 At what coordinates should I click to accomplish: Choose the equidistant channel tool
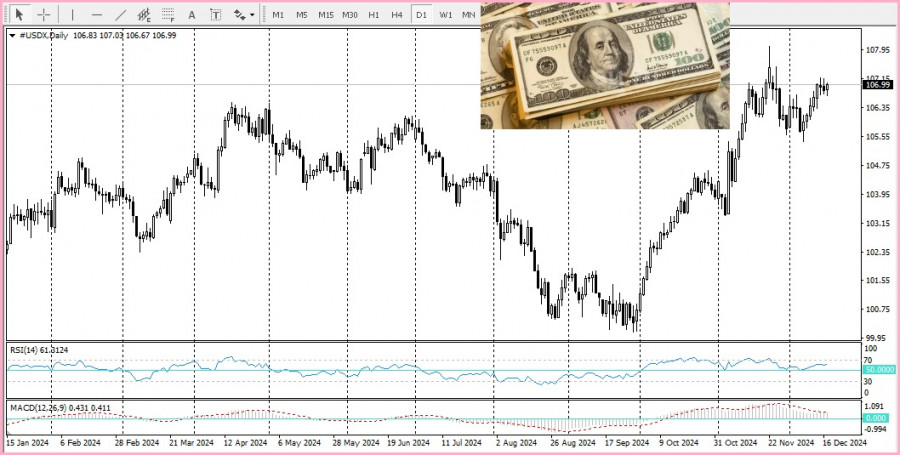pos(145,15)
